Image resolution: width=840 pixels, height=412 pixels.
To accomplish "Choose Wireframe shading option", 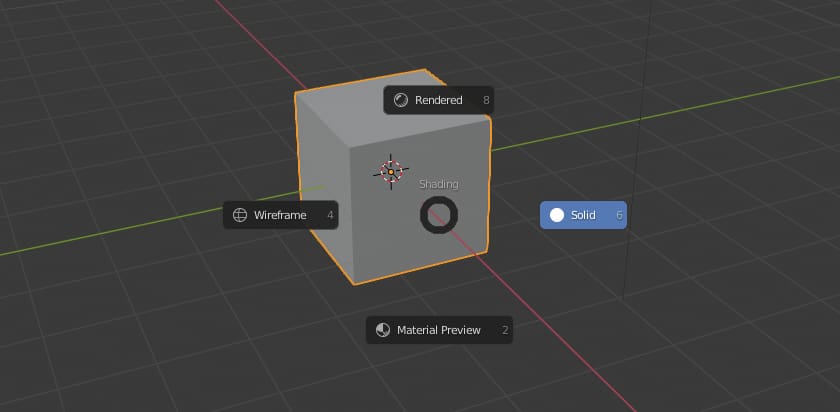I will tap(280, 215).
